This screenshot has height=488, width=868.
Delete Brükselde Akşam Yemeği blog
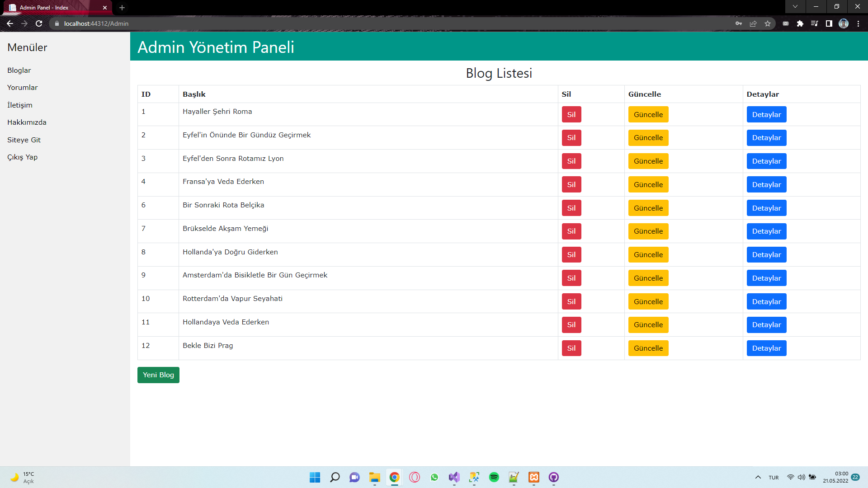[x=571, y=231]
